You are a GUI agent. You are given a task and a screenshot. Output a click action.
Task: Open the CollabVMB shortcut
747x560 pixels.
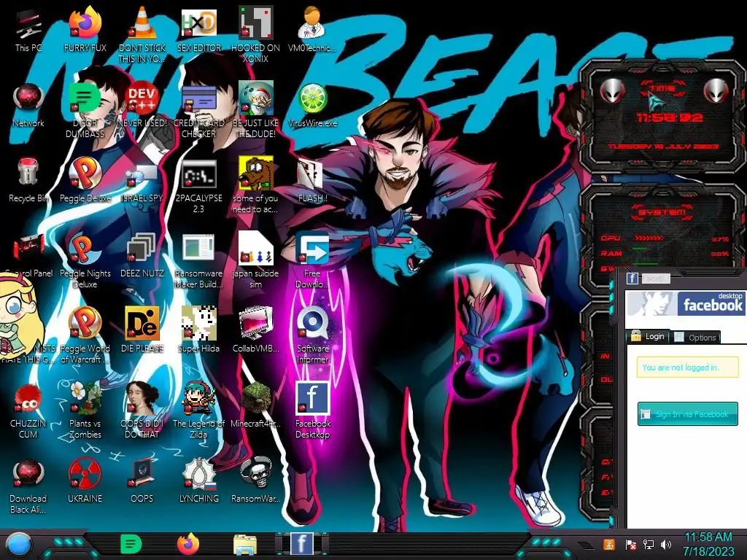[x=256, y=330]
